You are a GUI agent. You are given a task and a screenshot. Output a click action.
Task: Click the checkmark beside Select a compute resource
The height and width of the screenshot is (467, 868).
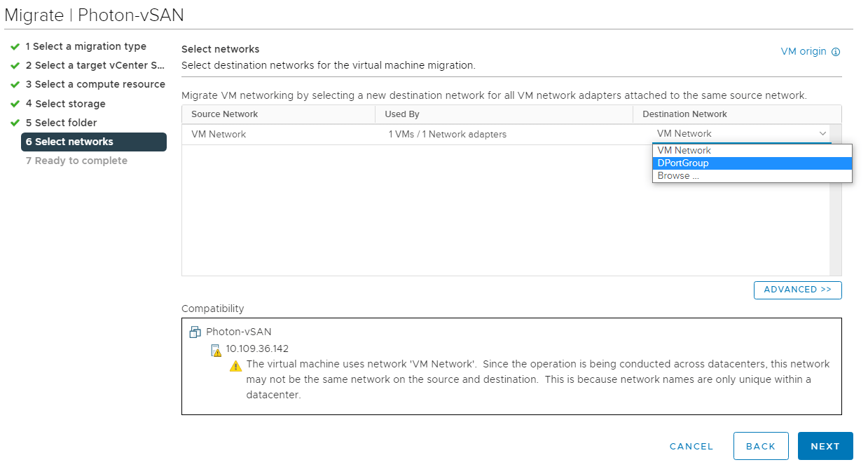click(15, 84)
